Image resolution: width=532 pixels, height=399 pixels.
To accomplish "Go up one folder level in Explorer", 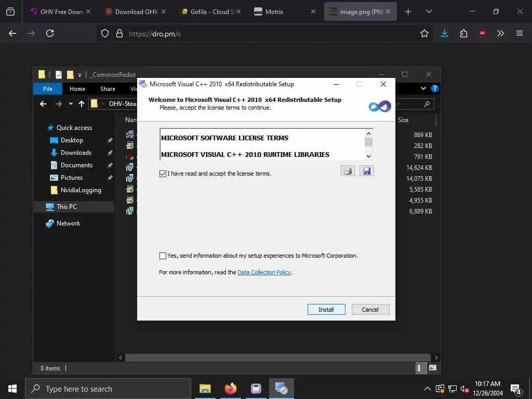I will point(82,104).
